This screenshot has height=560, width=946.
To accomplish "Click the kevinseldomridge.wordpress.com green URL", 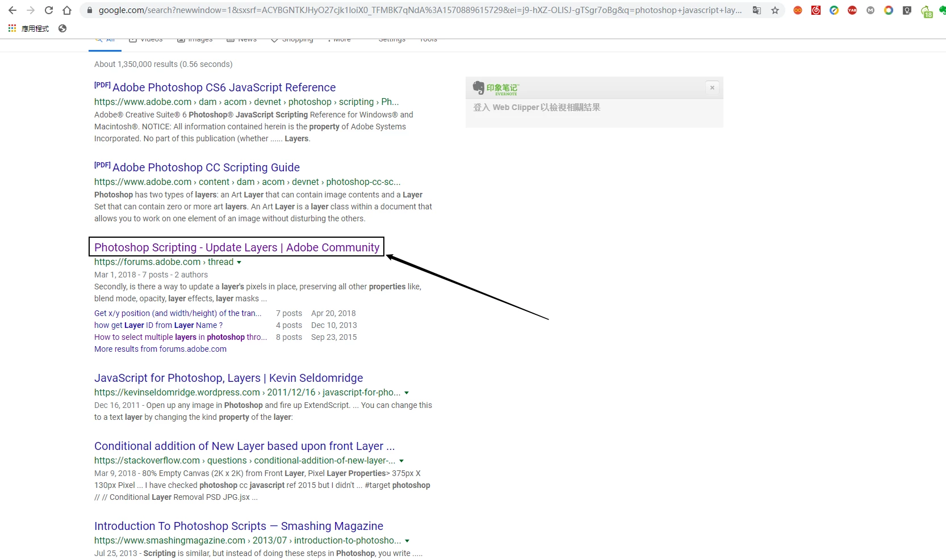I will [247, 393].
